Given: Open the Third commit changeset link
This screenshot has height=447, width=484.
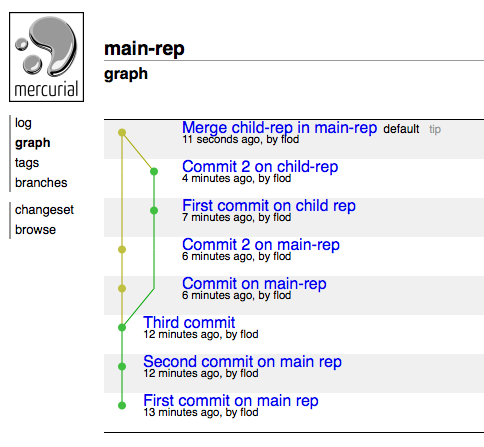Looking at the screenshot, I should pos(189,322).
